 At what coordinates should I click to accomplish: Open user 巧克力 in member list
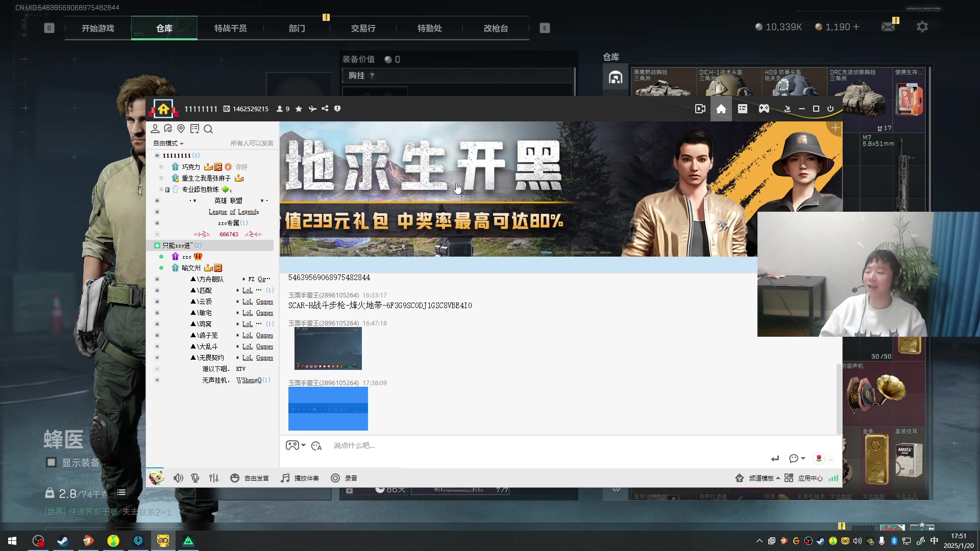click(x=191, y=167)
